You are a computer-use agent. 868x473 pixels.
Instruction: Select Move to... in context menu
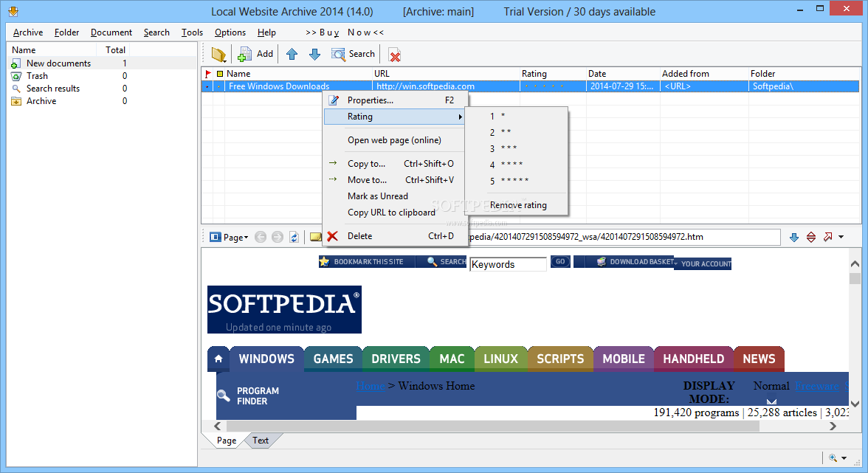click(396, 180)
